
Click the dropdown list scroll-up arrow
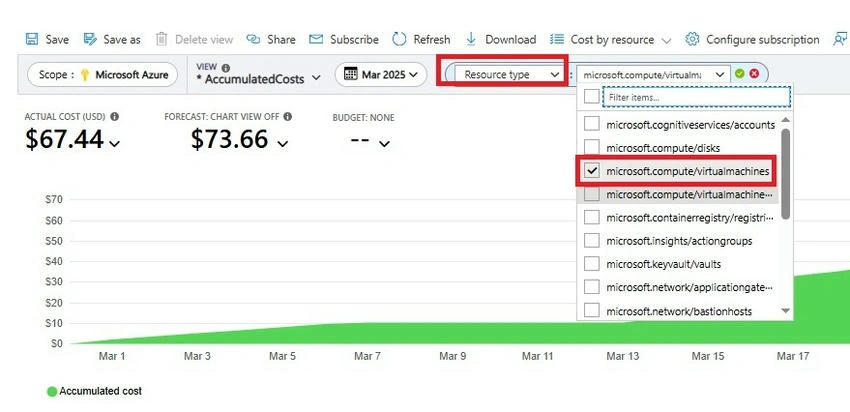(785, 120)
